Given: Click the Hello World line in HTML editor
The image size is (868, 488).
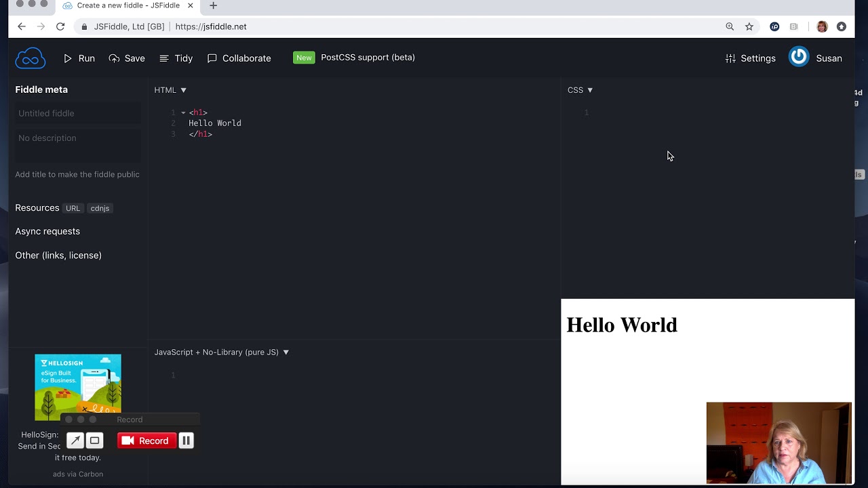Looking at the screenshot, I should click(x=215, y=123).
